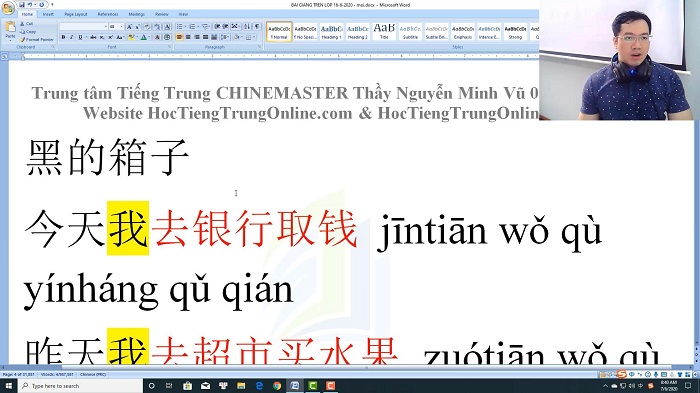Click the highlighted 我 in the first sentence
This screenshot has height=393, width=700.
[128, 228]
